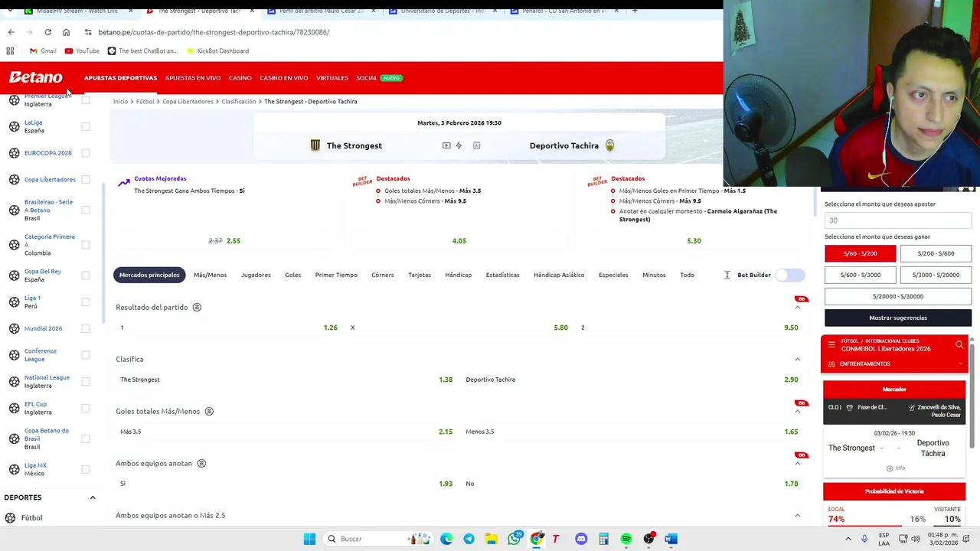Collapse the Clasifica market section
The height and width of the screenshot is (551, 980).
point(797,359)
